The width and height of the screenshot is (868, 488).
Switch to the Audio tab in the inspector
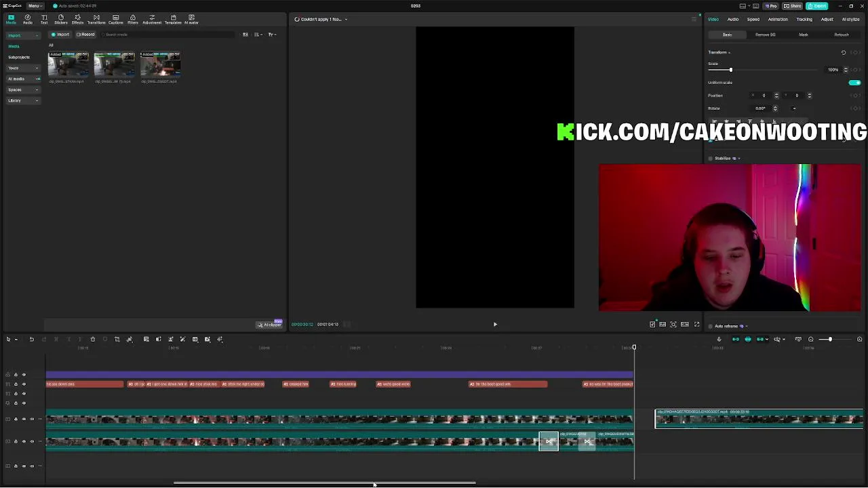[x=733, y=19]
